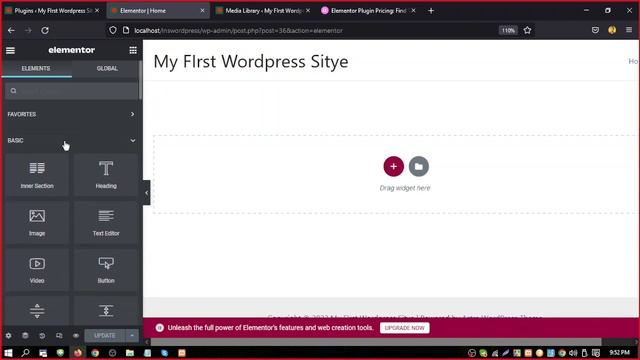Switch to the ELEMENTS tab
Image resolution: width=640 pixels, height=360 pixels.
coord(36,69)
